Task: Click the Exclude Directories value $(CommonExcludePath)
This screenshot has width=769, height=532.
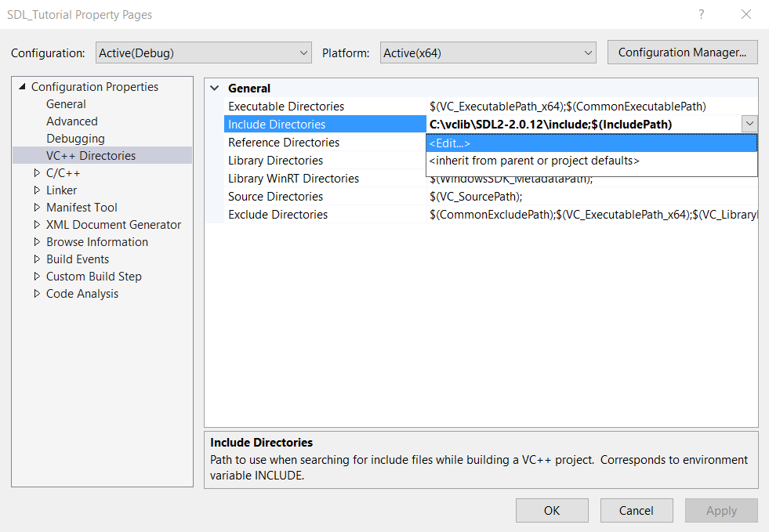Action: pyautogui.click(x=592, y=214)
